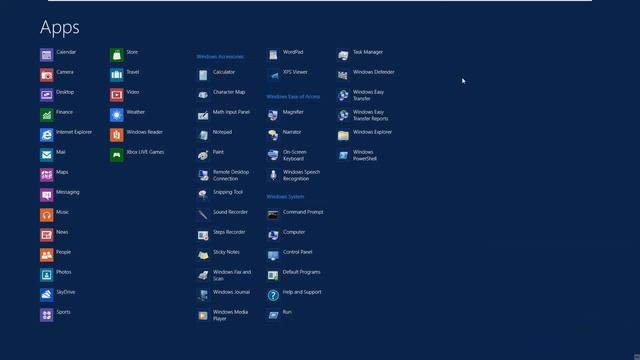This screenshot has height=360, width=640.
Task: Select the Windows Accessories group header
Action: (220, 56)
